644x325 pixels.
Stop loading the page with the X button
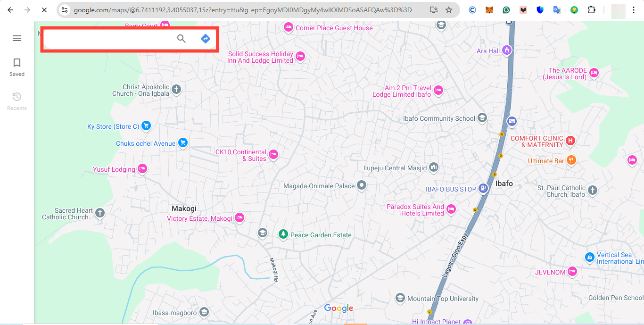[x=44, y=10]
